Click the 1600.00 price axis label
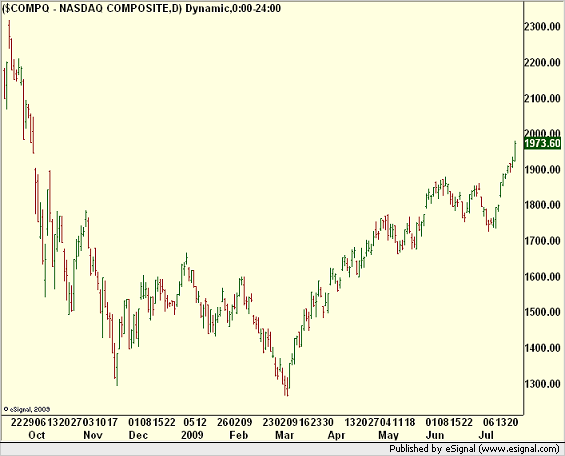565x456 pixels. coord(542,277)
